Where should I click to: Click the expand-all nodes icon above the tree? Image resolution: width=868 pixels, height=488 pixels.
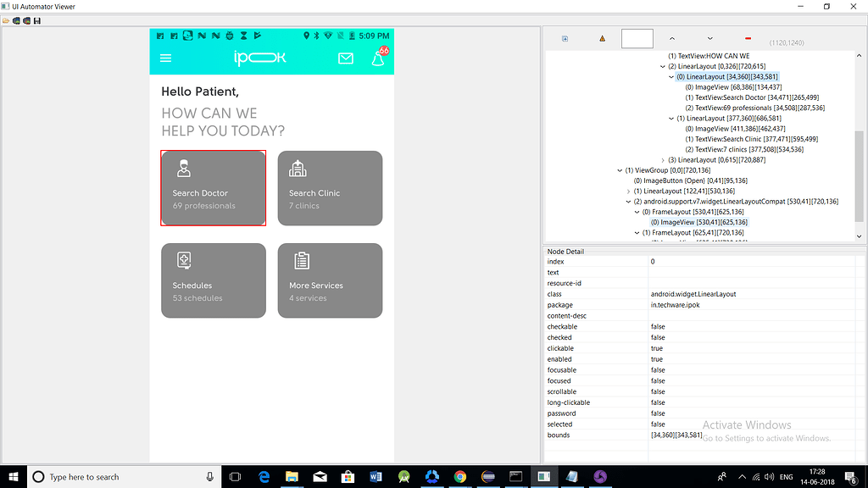click(565, 38)
